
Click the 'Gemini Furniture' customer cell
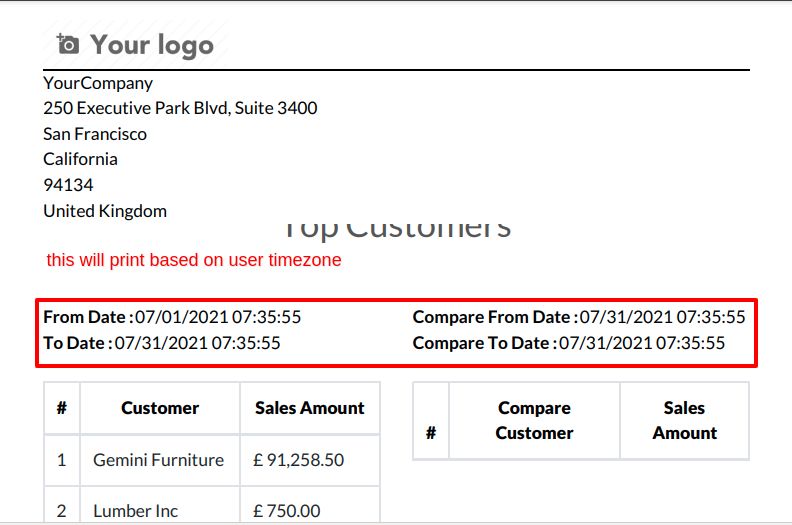point(159,460)
